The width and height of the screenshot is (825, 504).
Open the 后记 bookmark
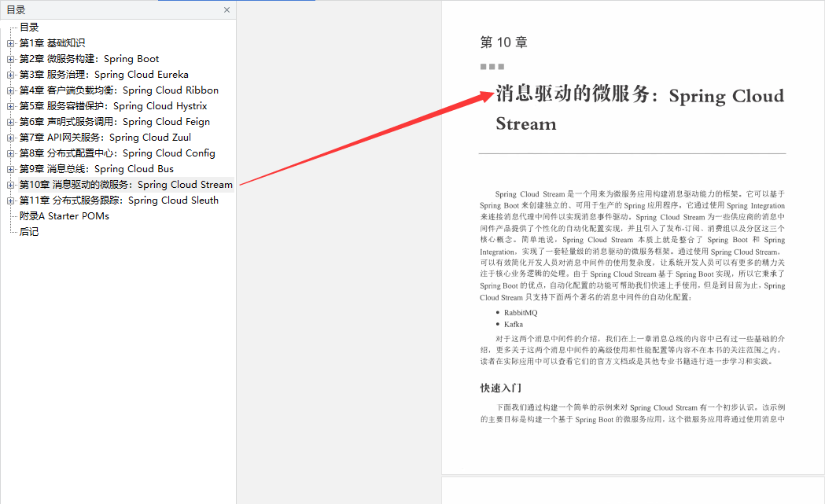[x=29, y=232]
